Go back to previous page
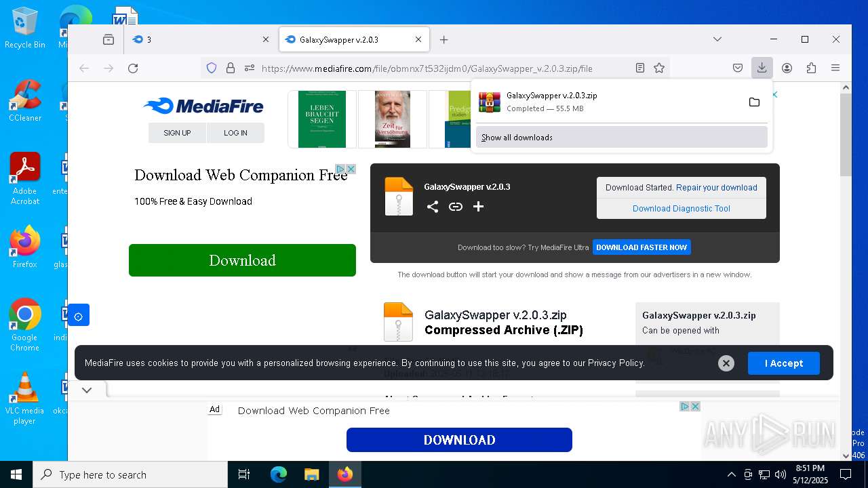Image resolution: width=868 pixels, height=488 pixels. click(x=84, y=68)
